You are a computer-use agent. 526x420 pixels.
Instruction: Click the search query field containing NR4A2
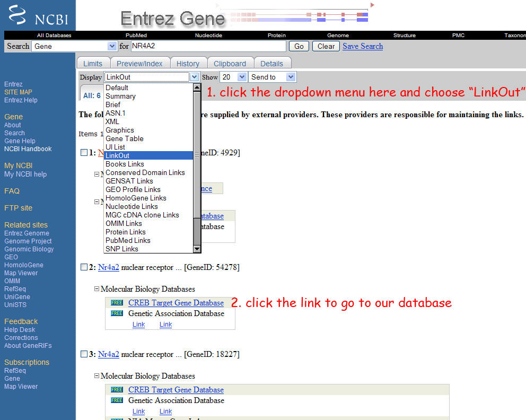[x=208, y=46]
